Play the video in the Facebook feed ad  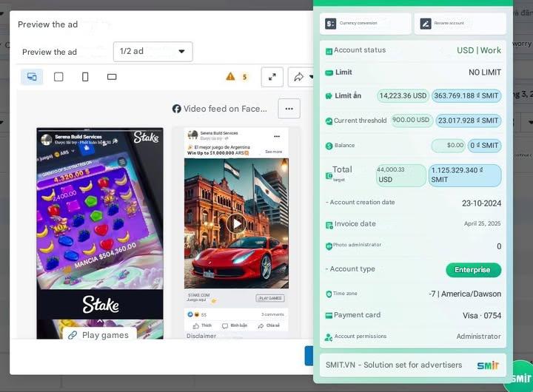(x=237, y=223)
